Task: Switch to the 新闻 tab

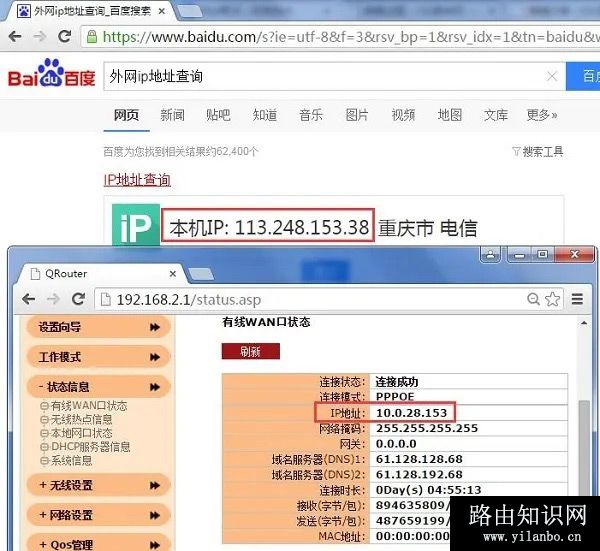Action: click(x=172, y=115)
